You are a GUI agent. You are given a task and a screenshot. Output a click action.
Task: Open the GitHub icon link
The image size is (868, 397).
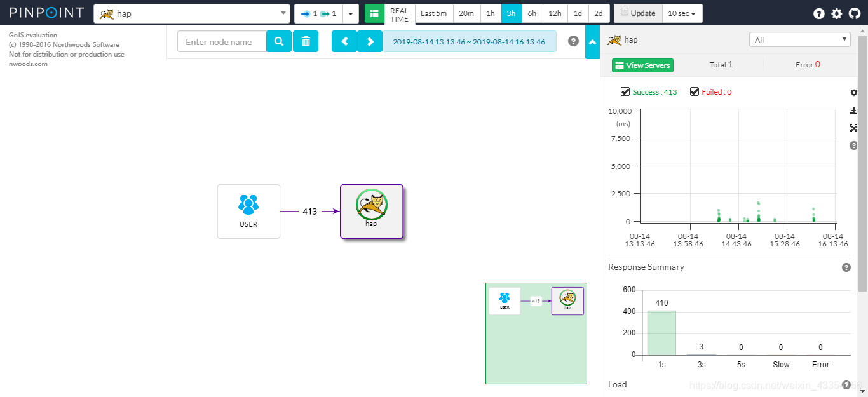pyautogui.click(x=855, y=13)
